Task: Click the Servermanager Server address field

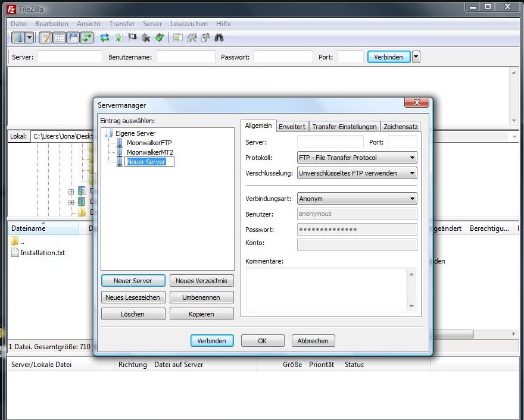Action: click(330, 142)
